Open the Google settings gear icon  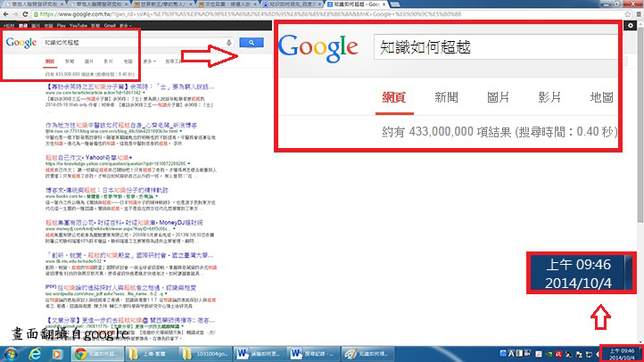(631, 26)
